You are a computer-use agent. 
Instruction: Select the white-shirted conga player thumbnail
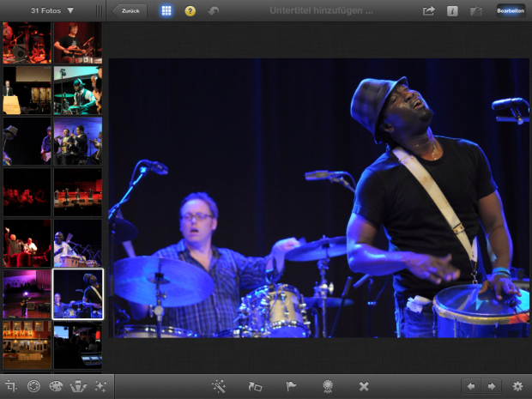78,243
